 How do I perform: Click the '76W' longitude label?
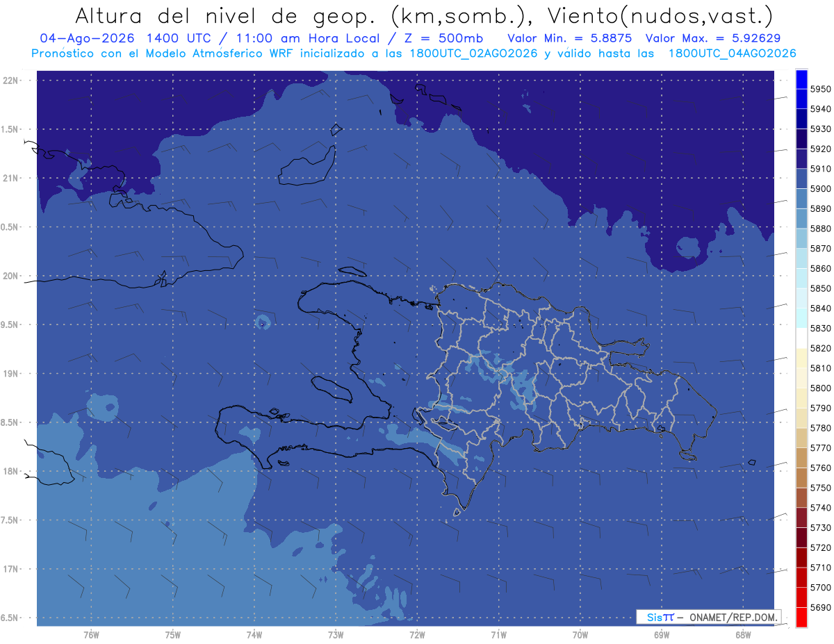[91, 635]
